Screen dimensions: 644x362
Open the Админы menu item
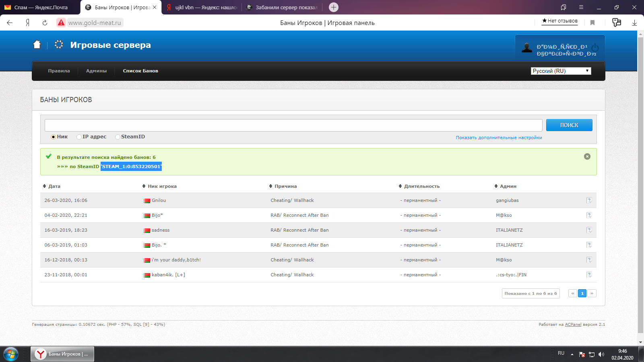tap(96, 71)
